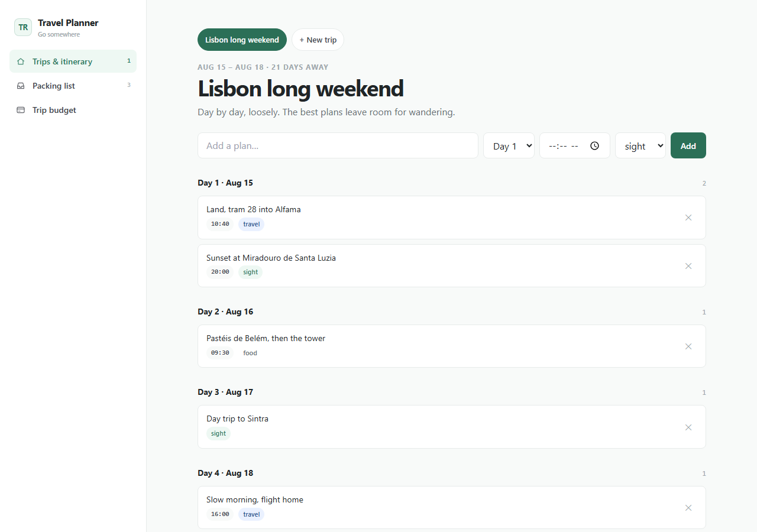Click the green Add button
This screenshot has height=532, width=757.
tap(688, 145)
